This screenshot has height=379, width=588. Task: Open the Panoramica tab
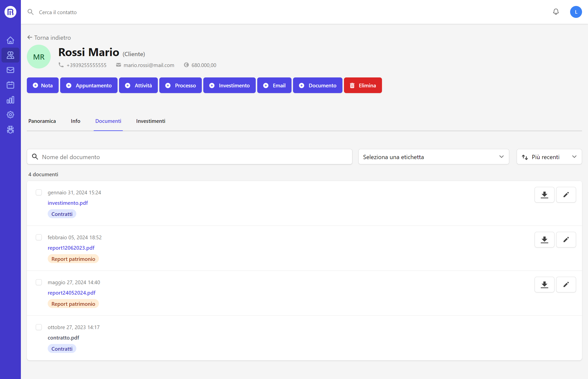[42, 121]
